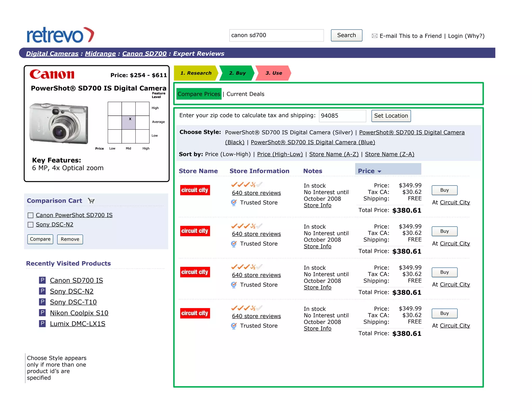Screen dimensions: 532x411
Task: Click the Price column sort arrow
Action: (379, 171)
